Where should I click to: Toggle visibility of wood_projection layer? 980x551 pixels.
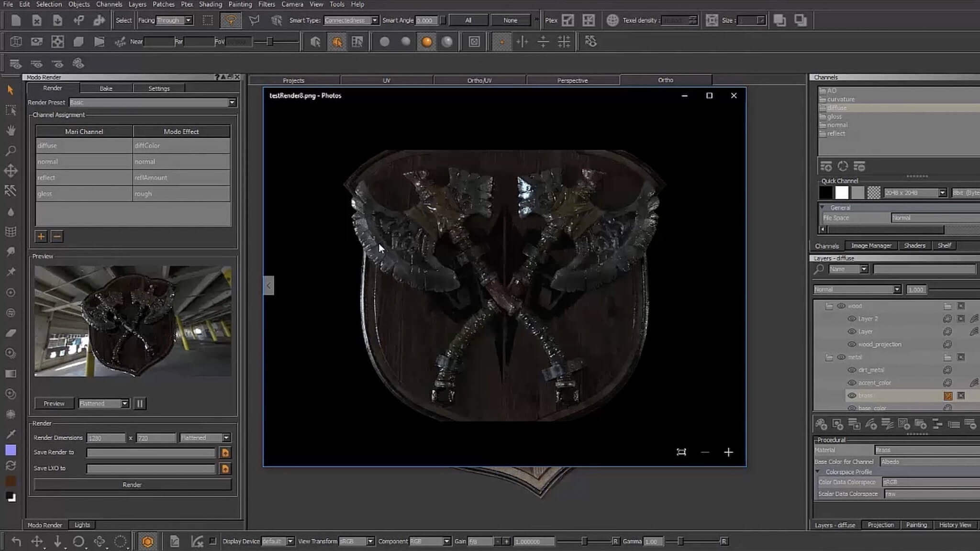click(852, 344)
